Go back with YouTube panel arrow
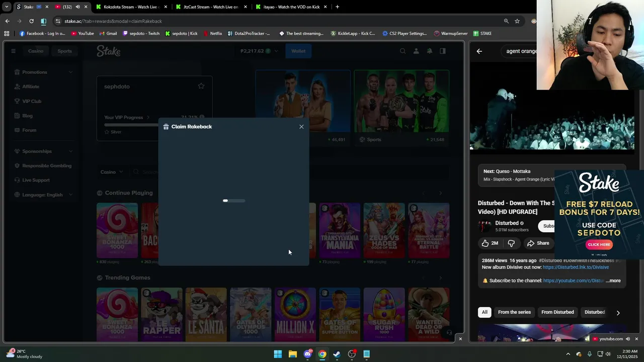 [x=479, y=51]
